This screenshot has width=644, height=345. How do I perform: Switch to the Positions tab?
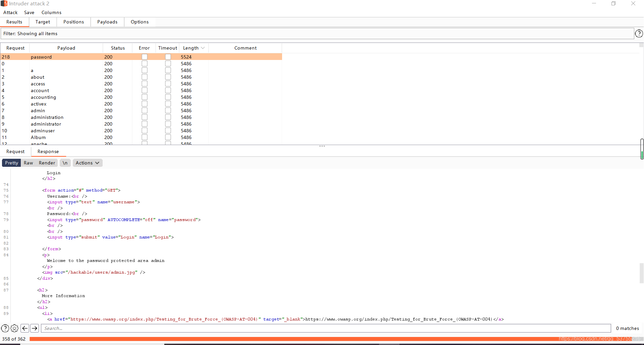pyautogui.click(x=73, y=22)
